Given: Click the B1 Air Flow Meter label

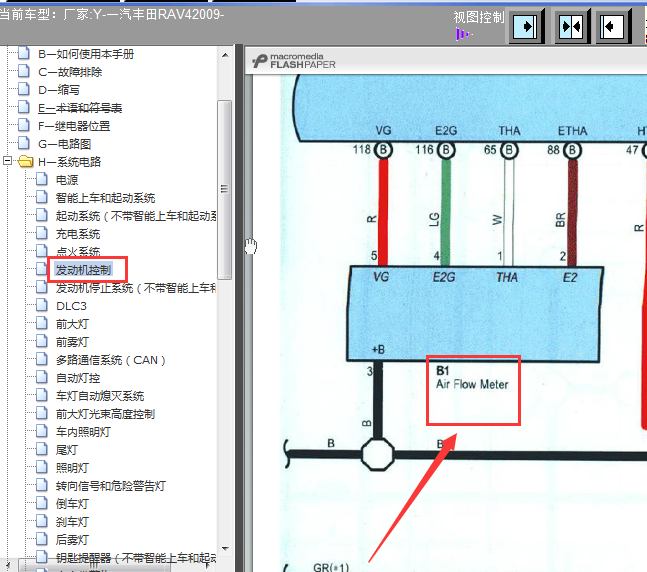Looking at the screenshot, I should click(x=472, y=378).
